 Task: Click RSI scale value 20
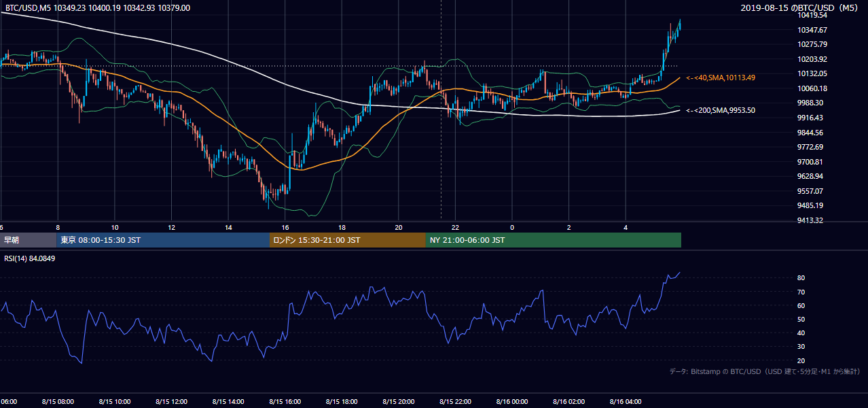[x=801, y=360]
